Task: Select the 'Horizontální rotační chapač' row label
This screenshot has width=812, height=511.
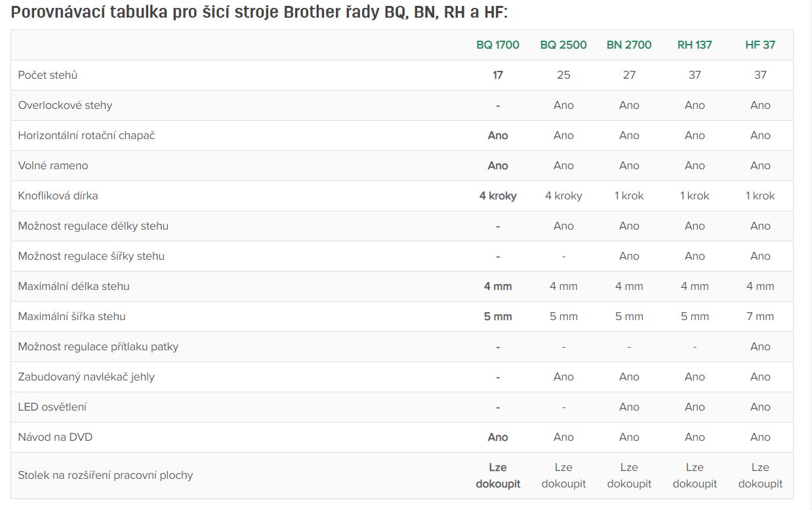Action: 87,135
